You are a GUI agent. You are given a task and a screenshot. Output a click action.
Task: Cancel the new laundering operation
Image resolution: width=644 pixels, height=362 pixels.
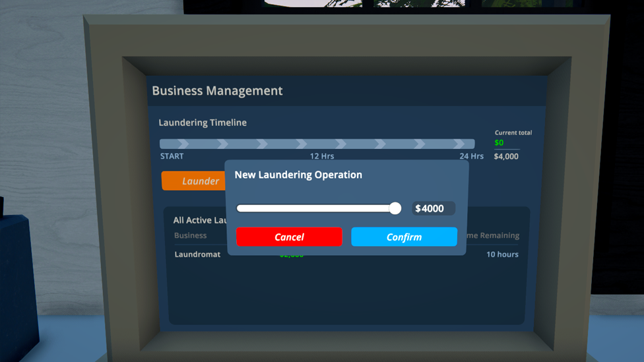[x=289, y=237]
